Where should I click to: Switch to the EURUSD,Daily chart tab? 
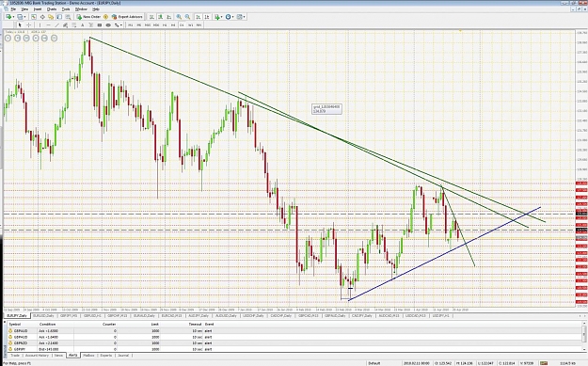coord(43,316)
